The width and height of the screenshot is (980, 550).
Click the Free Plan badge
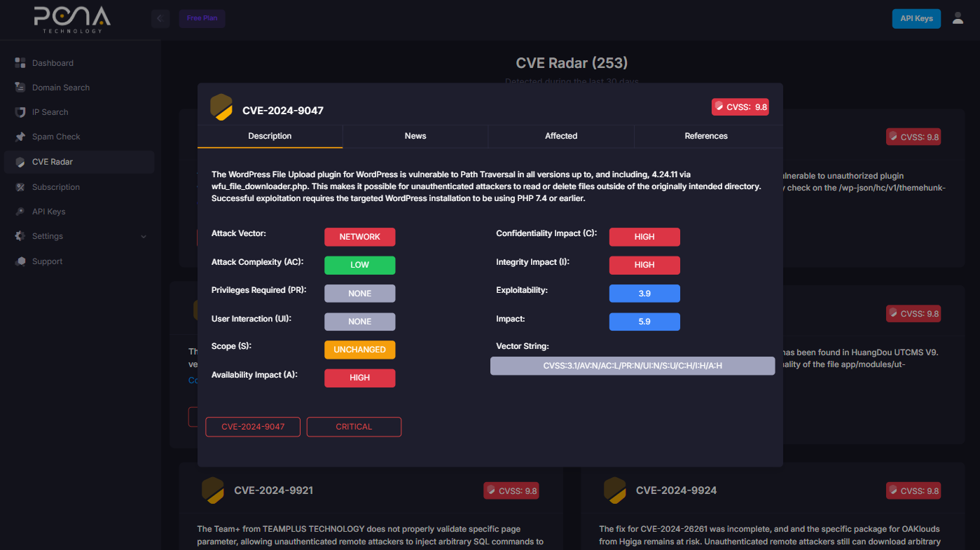(202, 18)
